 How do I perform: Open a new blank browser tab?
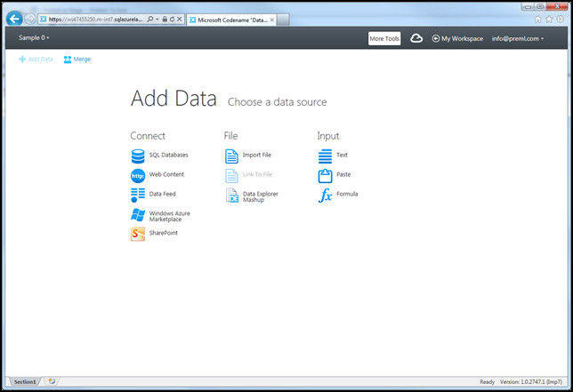(x=283, y=20)
